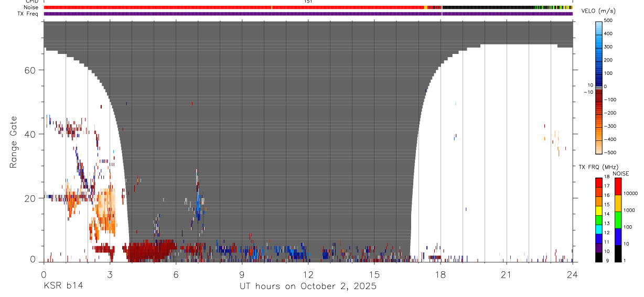This screenshot has width=644, height=297.
Task: Click the 'Noise' row label
Action: point(32,7)
